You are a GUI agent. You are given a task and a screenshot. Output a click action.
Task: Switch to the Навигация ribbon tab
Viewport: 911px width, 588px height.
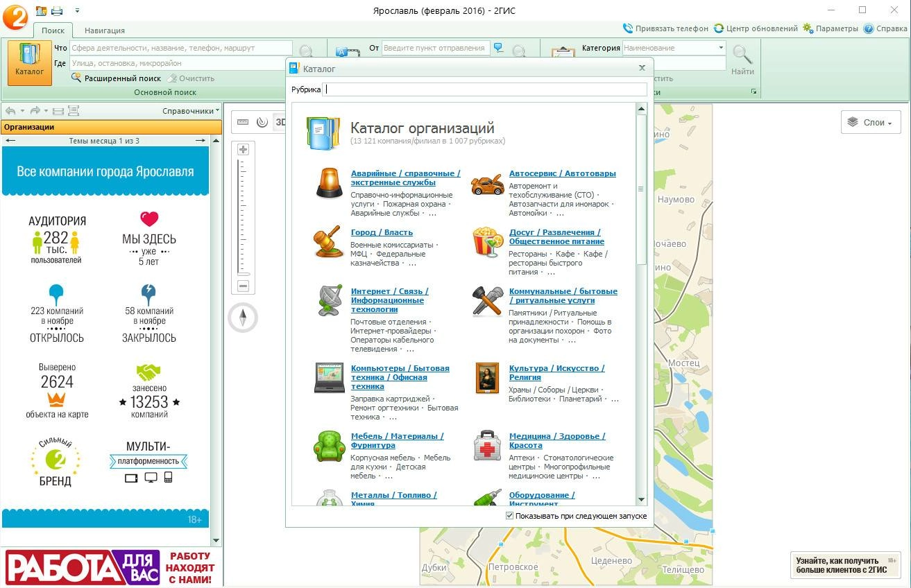point(105,31)
